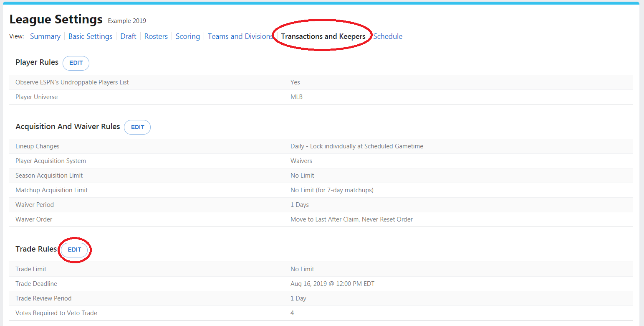Click the Matchup Acquisition Limit label
This screenshot has width=644, height=326.
tap(52, 190)
